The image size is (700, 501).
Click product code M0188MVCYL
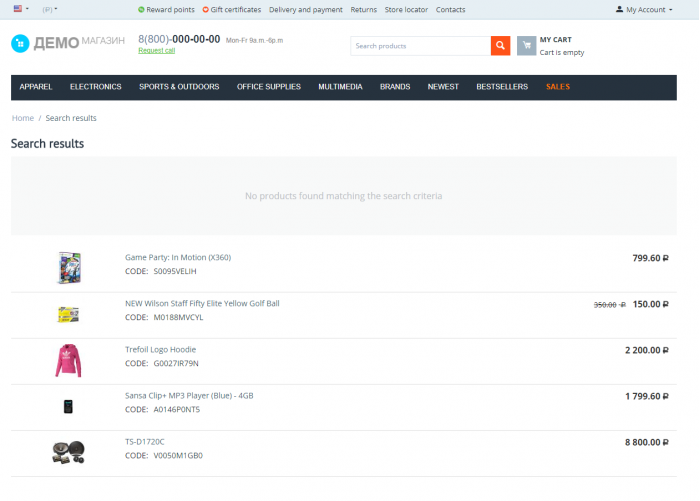click(178, 317)
